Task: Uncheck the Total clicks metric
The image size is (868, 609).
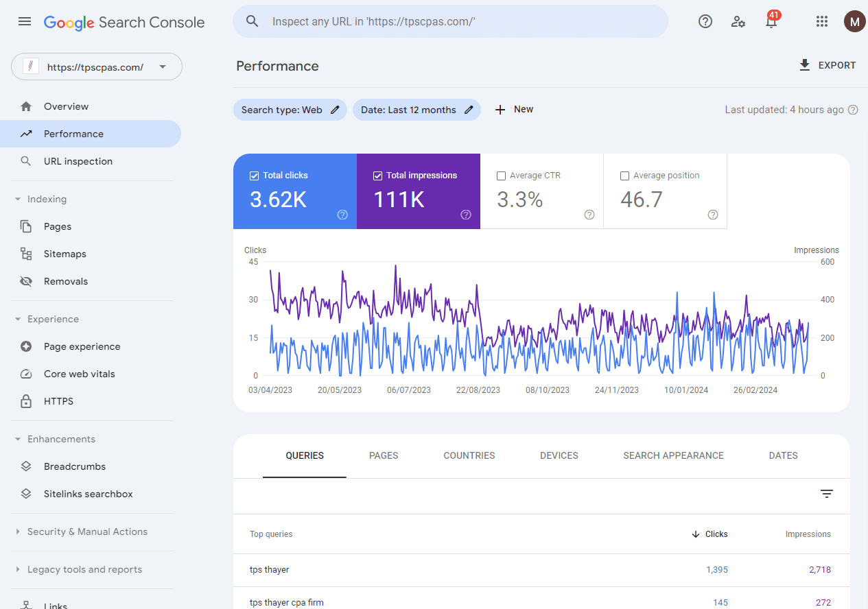Action: click(255, 175)
